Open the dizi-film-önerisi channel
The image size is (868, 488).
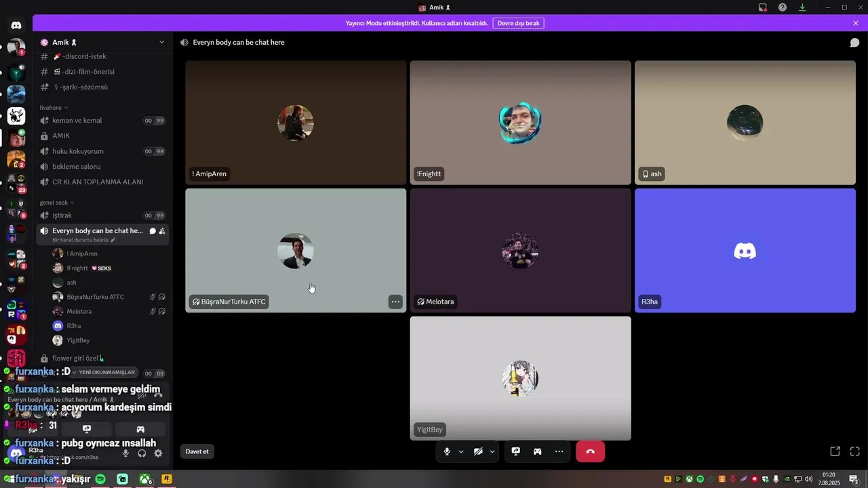click(x=103, y=72)
